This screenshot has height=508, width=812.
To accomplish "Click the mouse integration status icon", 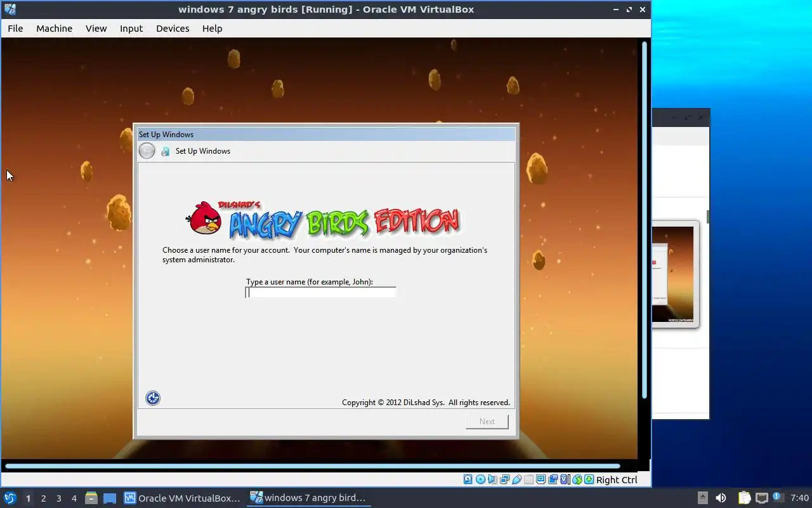I will pyautogui.click(x=577, y=479).
